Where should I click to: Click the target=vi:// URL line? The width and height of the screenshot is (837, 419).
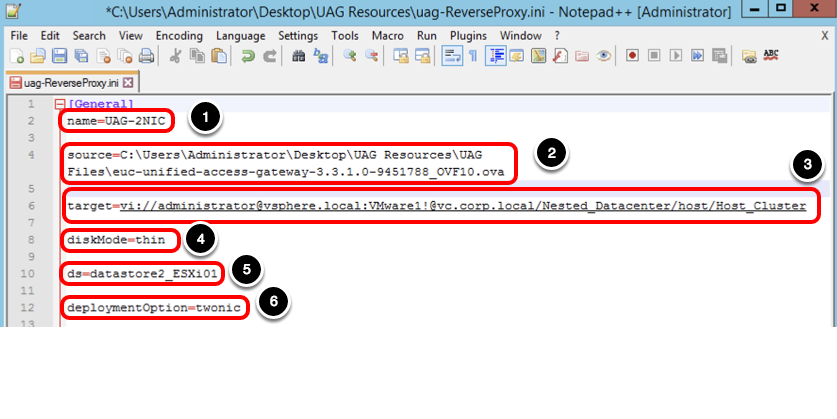(437, 206)
